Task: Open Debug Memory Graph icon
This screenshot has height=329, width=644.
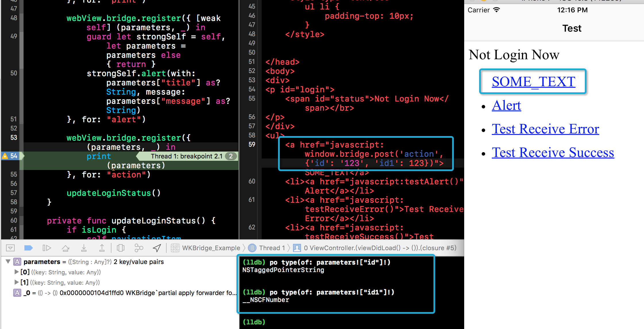Action: pos(139,248)
